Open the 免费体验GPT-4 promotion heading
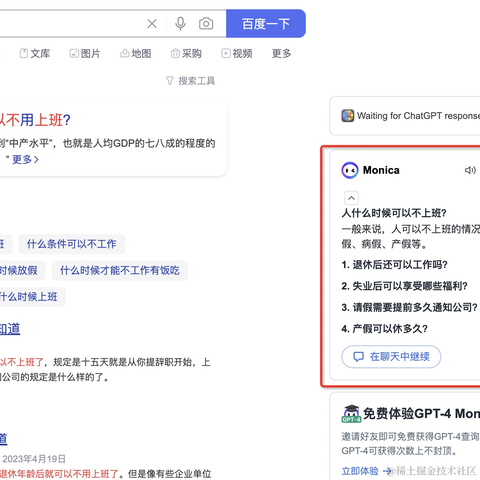The image size is (480, 480). (421, 414)
